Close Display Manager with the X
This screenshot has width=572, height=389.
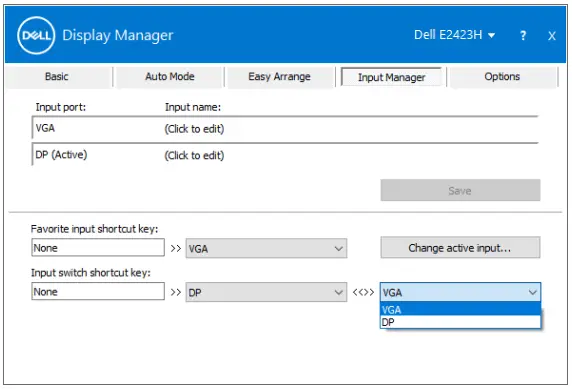tap(552, 36)
